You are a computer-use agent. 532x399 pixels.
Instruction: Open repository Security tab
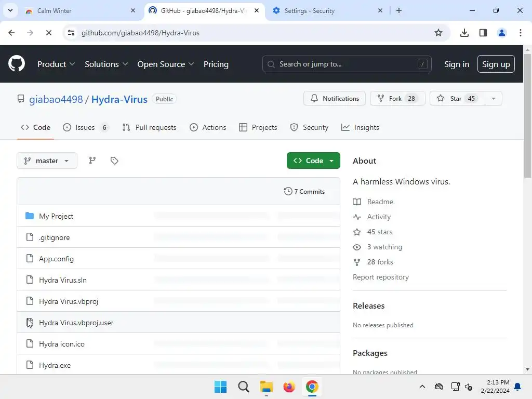310,127
